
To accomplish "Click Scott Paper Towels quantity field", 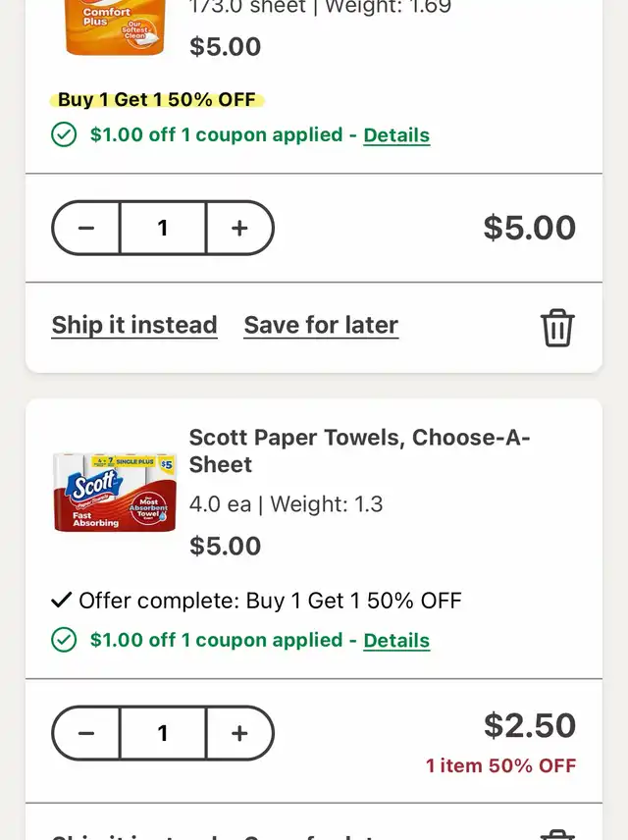I will click(163, 733).
